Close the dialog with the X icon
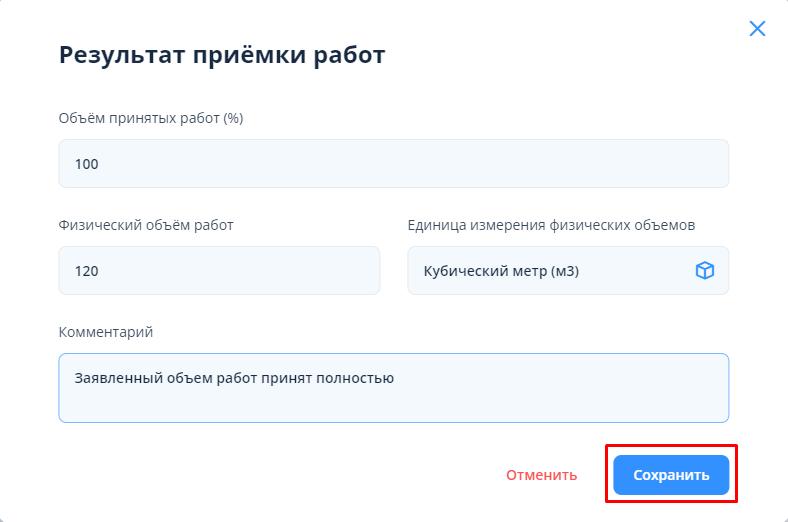 pos(757,28)
